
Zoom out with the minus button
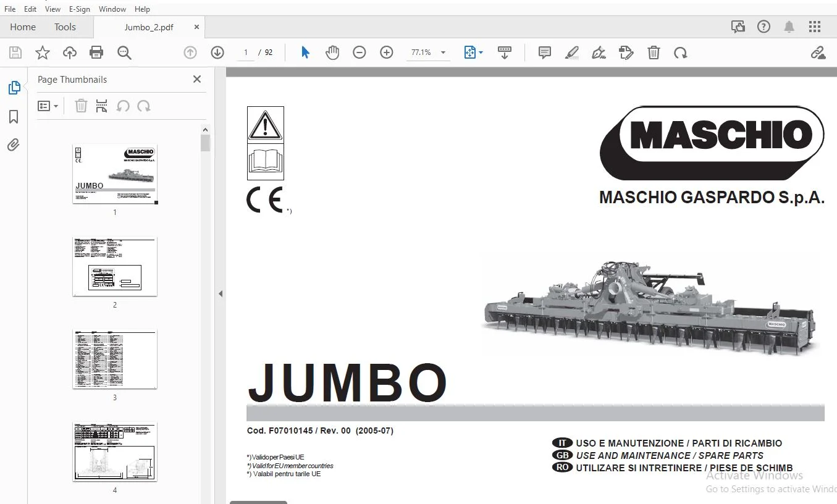(x=360, y=53)
